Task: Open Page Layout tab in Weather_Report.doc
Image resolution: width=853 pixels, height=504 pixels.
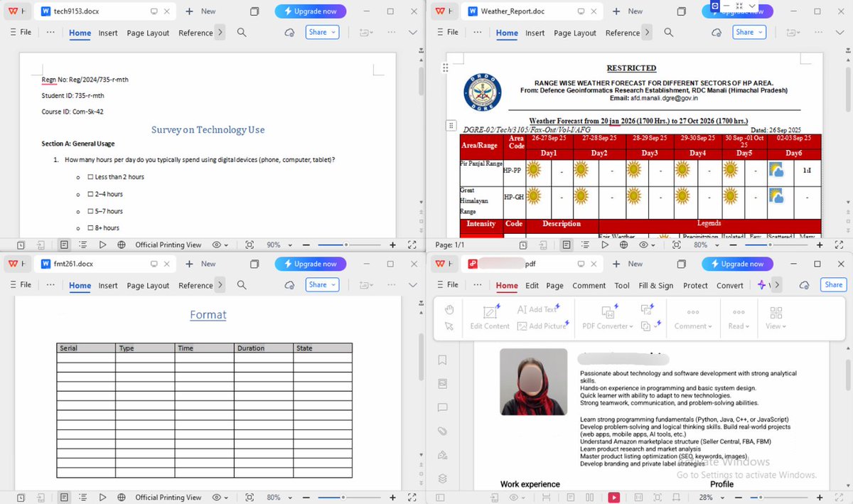Action: 575,33
